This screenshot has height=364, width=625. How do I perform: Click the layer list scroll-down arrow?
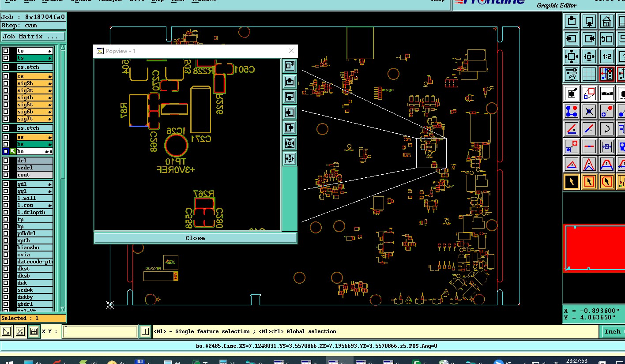[x=63, y=309]
